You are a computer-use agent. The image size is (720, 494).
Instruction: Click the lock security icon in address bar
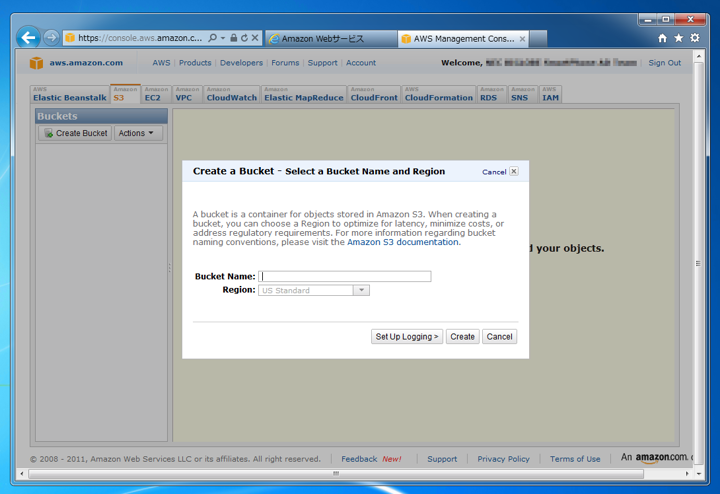(234, 38)
